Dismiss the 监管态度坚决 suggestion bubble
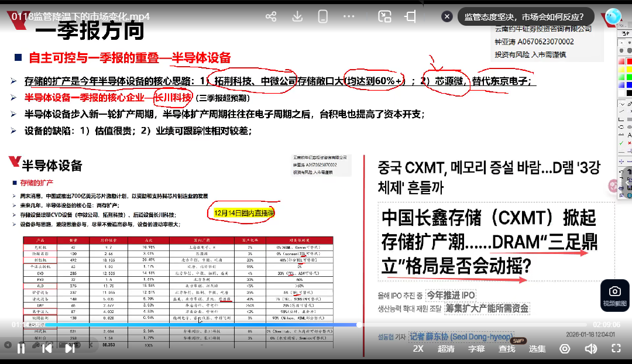The height and width of the screenshot is (364, 632). 446,16
